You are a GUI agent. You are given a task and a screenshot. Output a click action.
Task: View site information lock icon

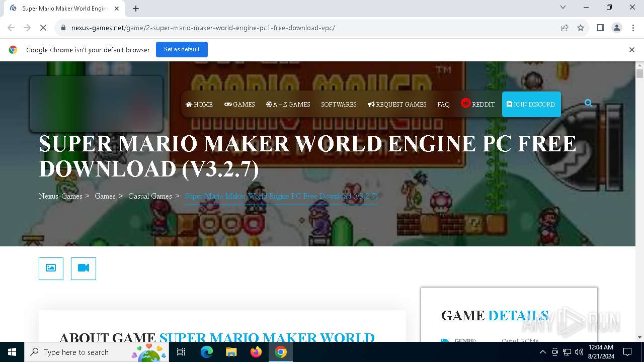pyautogui.click(x=63, y=28)
